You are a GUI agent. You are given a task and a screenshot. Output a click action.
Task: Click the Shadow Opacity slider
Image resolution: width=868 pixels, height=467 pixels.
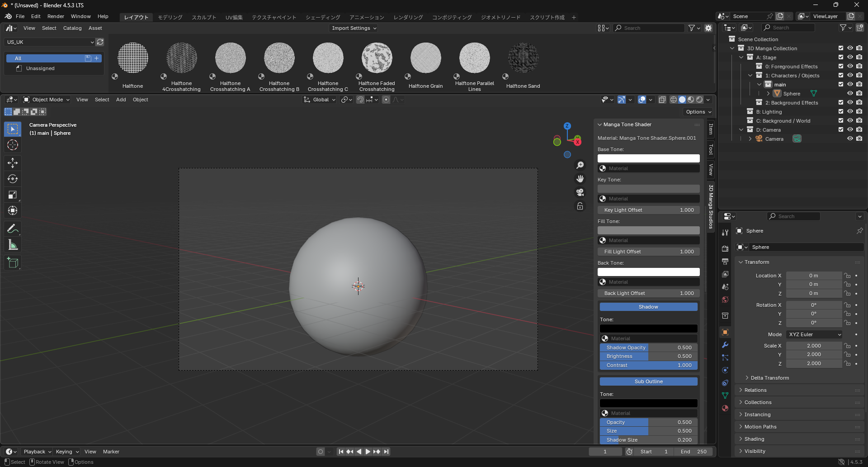[648, 348]
